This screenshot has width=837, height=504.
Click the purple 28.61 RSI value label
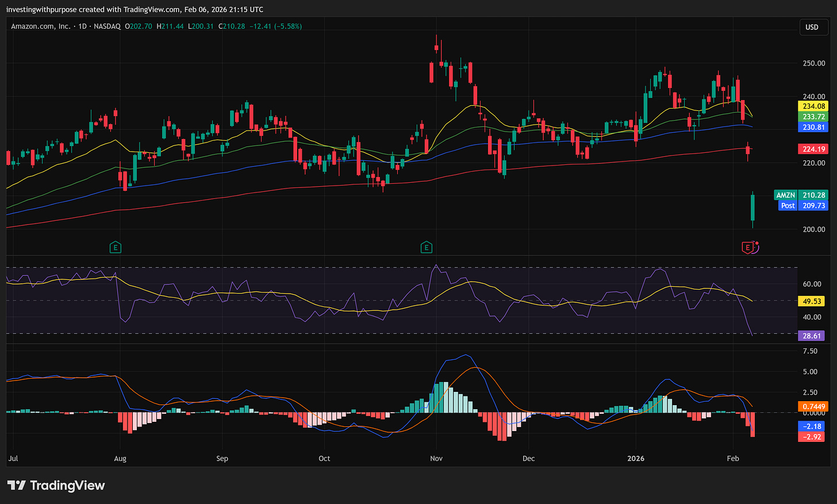[x=812, y=336]
